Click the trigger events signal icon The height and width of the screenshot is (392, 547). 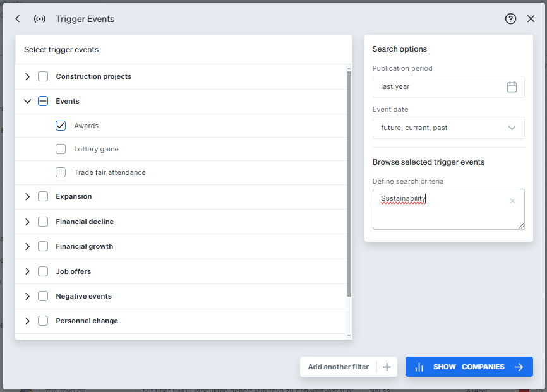click(x=39, y=19)
